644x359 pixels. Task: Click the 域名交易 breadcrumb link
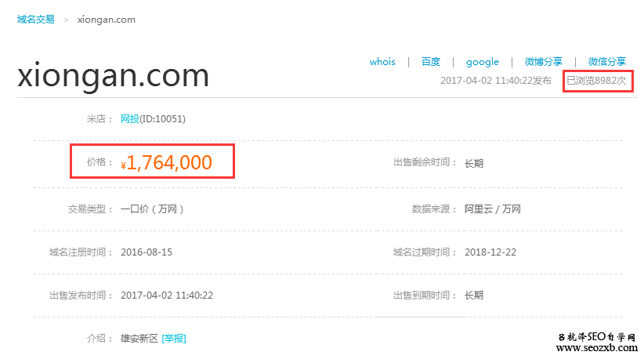click(36, 20)
